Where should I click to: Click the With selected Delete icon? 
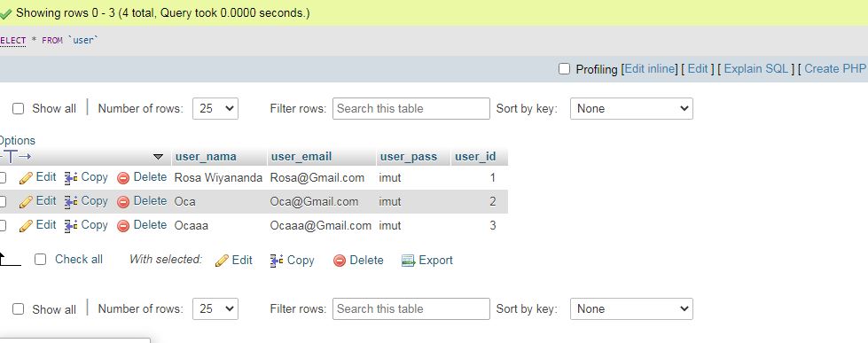pos(340,261)
